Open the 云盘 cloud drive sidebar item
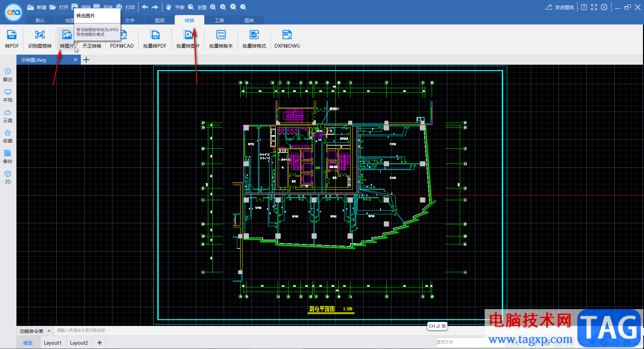Viewport: 644px width, 349px height. (x=8, y=116)
